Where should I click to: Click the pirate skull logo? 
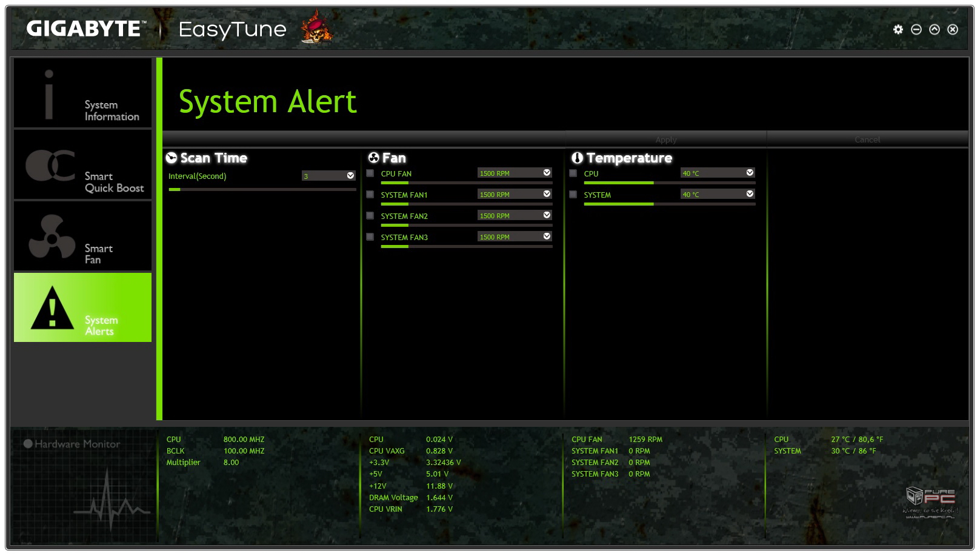point(316,28)
